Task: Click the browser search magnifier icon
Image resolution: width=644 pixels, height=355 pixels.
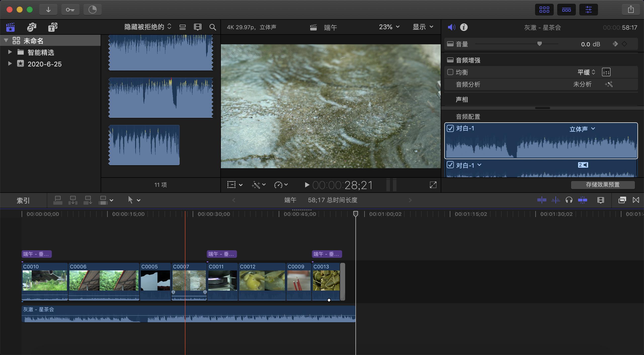Action: [x=213, y=27]
